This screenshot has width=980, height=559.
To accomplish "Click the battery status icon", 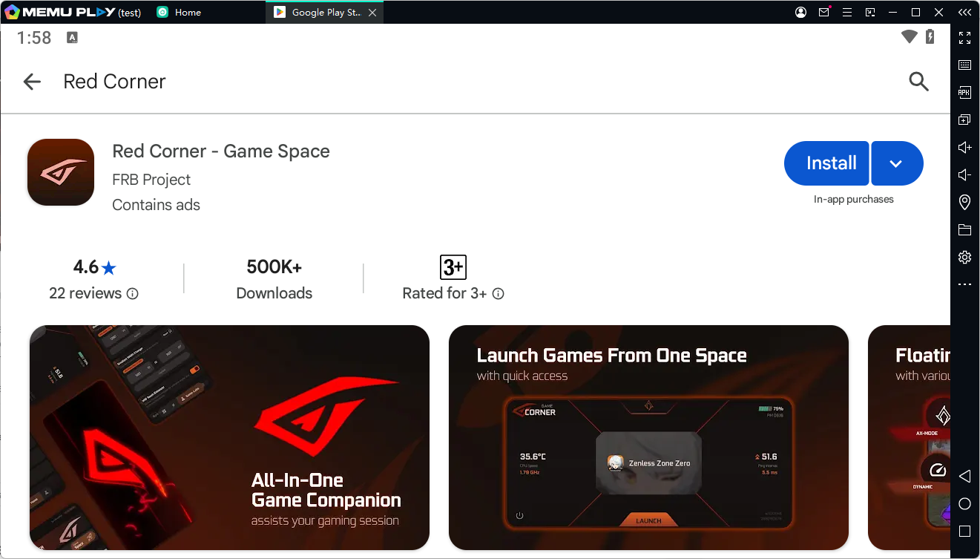I will click(930, 37).
